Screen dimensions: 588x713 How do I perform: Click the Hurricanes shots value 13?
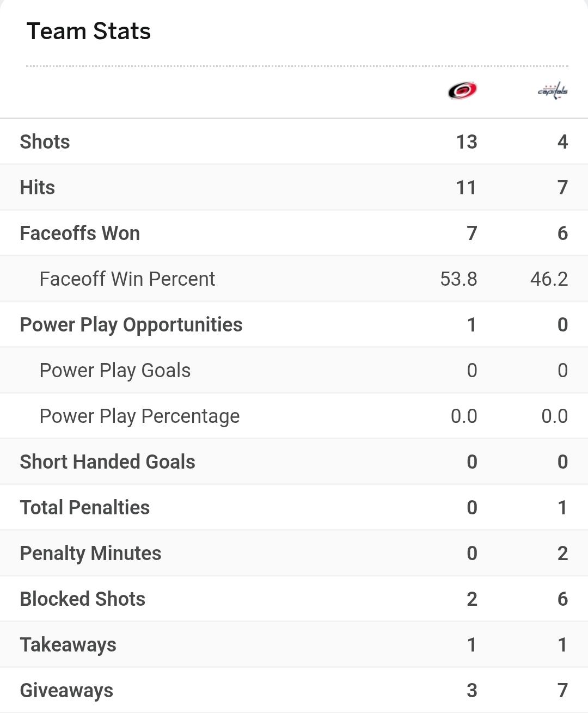(x=467, y=142)
